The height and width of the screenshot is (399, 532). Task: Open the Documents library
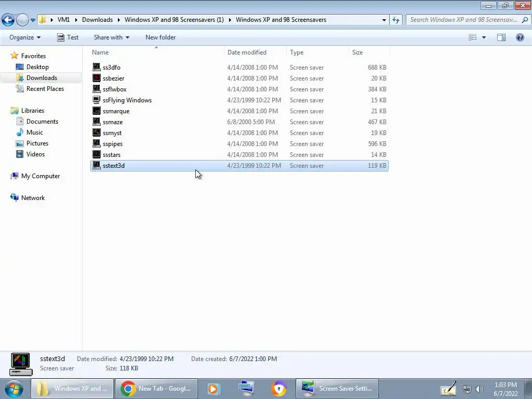click(x=42, y=122)
